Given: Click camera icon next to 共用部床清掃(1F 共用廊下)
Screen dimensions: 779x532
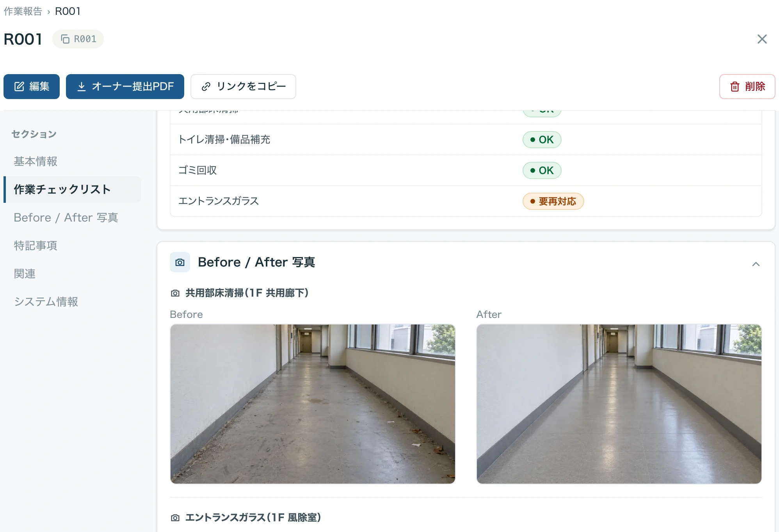Looking at the screenshot, I should pos(175,293).
